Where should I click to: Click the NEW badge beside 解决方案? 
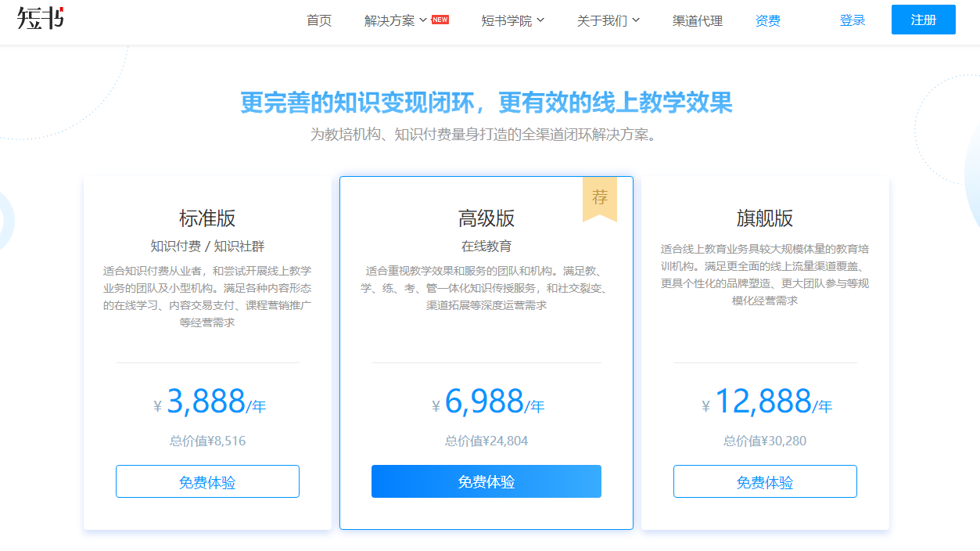440,20
